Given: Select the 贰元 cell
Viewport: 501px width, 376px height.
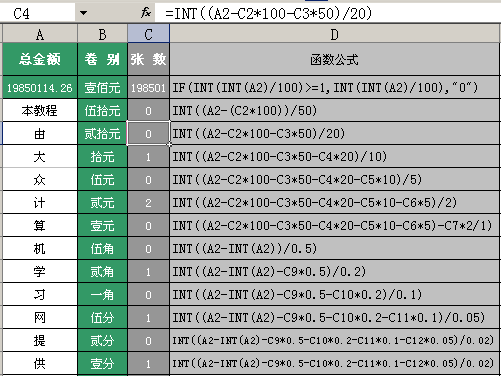Looking at the screenshot, I should 102,202.
